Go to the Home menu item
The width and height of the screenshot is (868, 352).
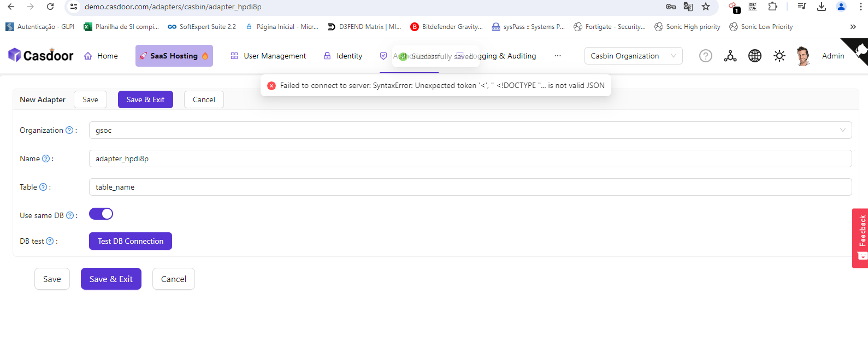(x=101, y=56)
